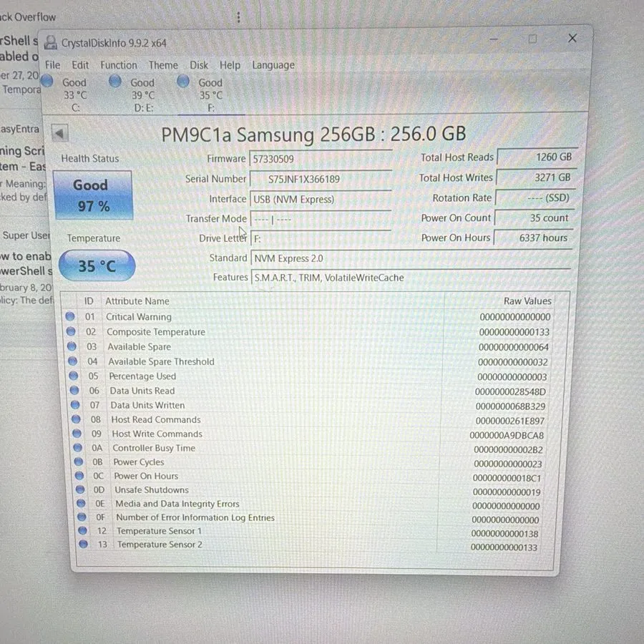644x644 pixels.
Task: Click the Standard field NVM Express 2.0
Action: (x=411, y=258)
